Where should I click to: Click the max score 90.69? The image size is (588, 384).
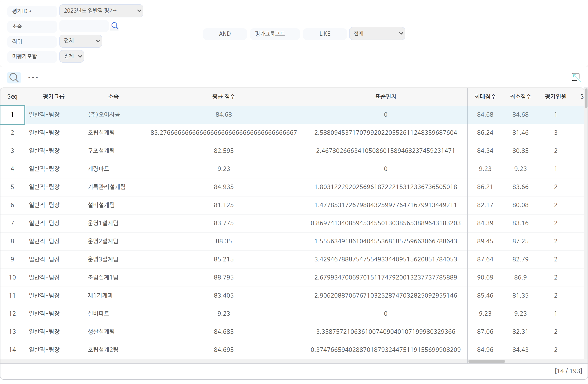tap(485, 277)
